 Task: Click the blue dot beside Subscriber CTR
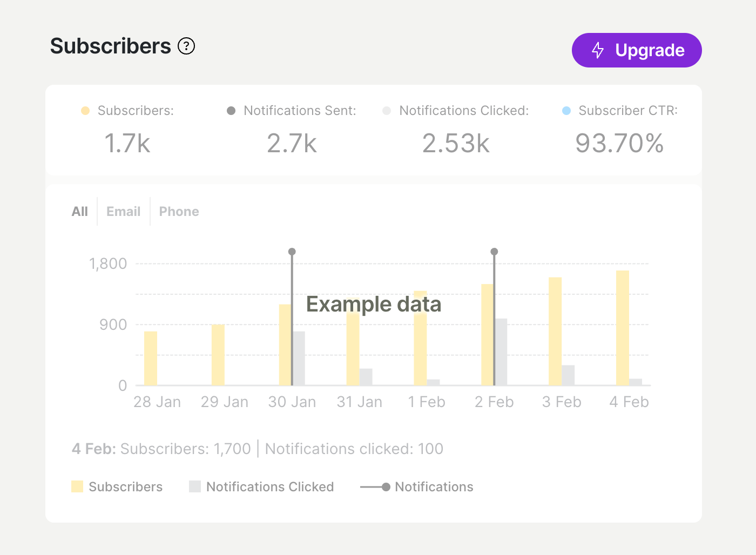[x=566, y=110]
